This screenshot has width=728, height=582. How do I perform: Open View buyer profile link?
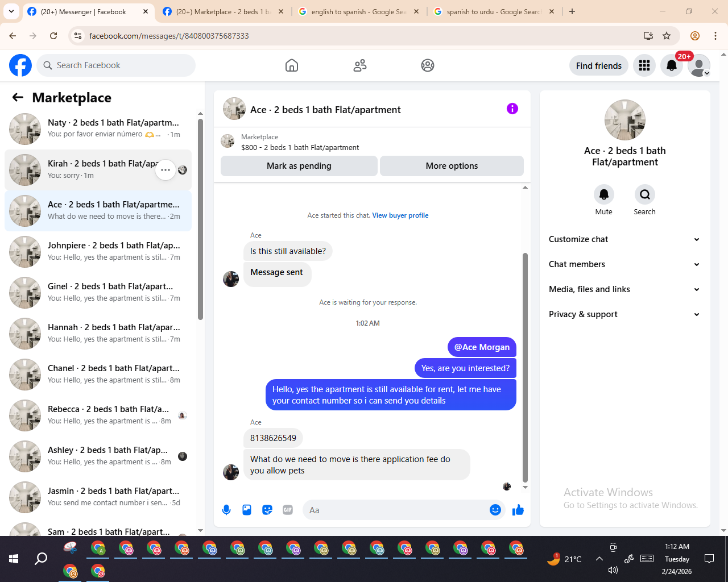(400, 215)
